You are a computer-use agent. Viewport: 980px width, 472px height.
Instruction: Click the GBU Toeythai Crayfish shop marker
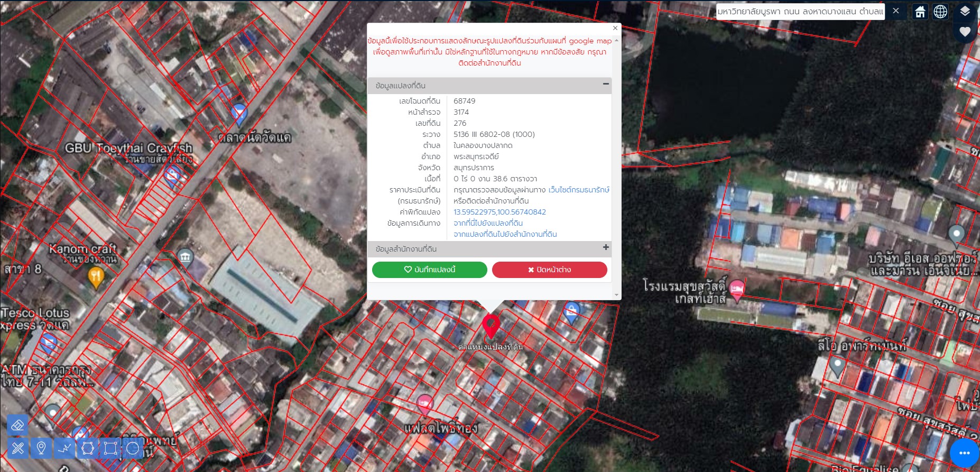[x=172, y=176]
